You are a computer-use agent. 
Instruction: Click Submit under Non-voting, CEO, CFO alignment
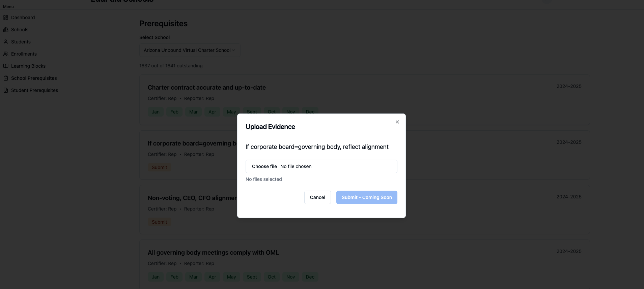(x=159, y=222)
